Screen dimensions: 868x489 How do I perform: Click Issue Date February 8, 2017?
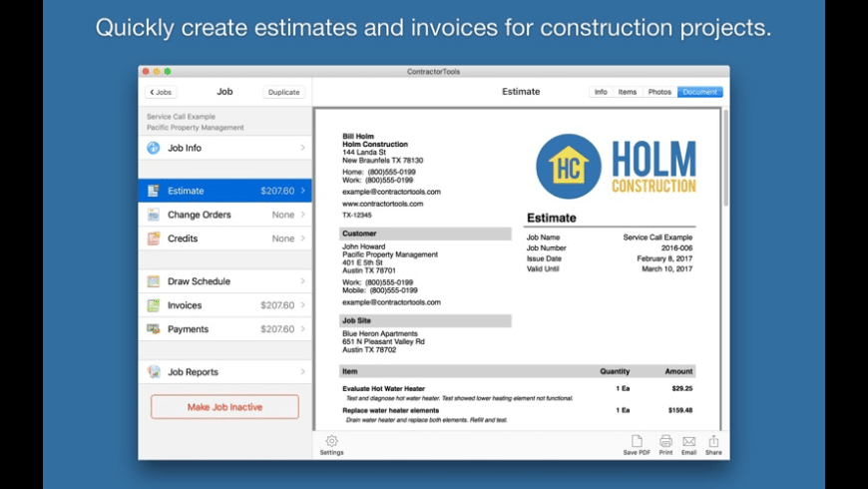(664, 258)
